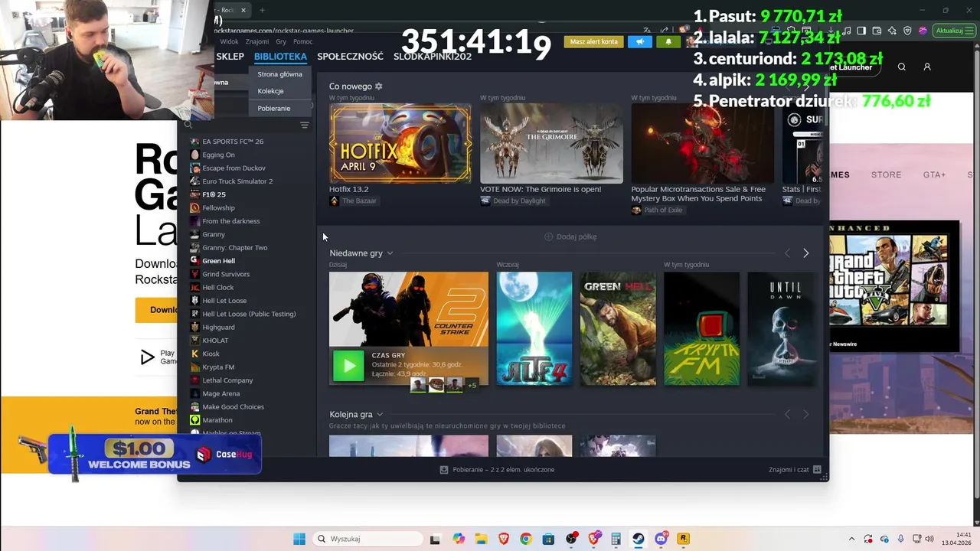
Task: Open the SPOŁECZNOŚĆ tab in Steam
Action: click(x=350, y=57)
